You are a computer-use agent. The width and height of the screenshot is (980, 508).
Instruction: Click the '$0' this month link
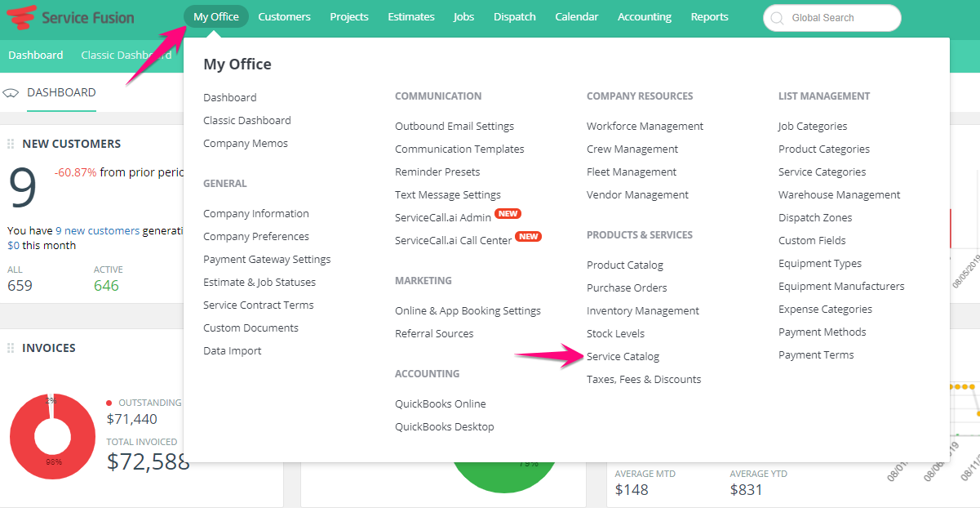tap(13, 246)
